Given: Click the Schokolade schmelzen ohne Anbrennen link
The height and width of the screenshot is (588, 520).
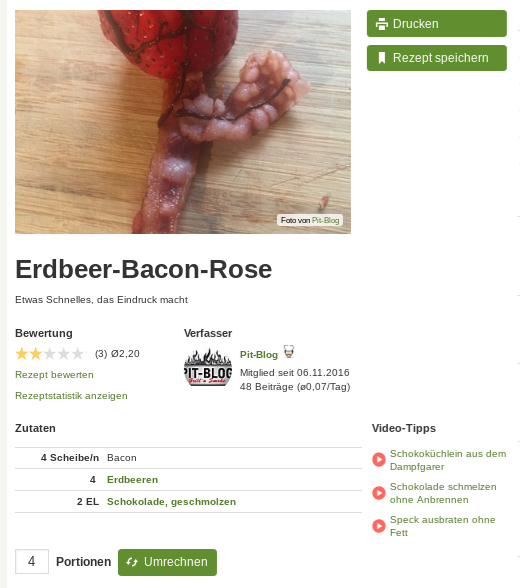Looking at the screenshot, I should coord(443,493).
